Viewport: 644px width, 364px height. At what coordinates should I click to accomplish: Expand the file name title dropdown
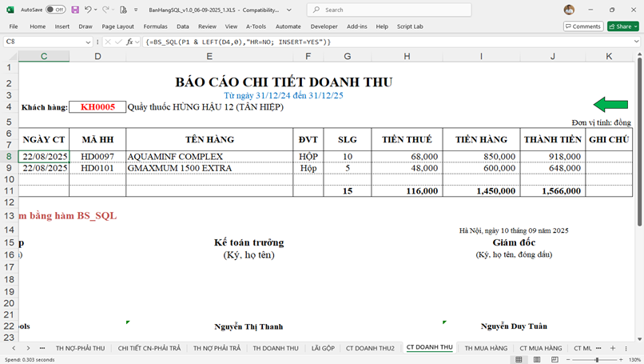point(289,10)
